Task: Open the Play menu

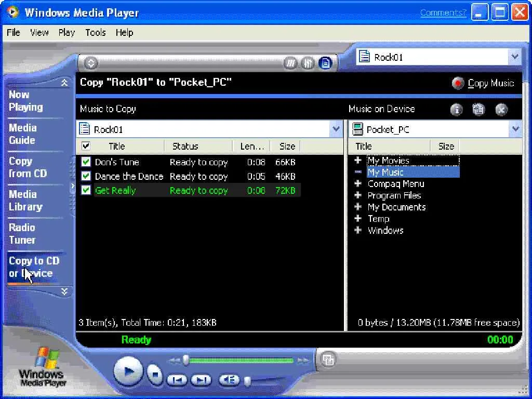Action: (66, 33)
